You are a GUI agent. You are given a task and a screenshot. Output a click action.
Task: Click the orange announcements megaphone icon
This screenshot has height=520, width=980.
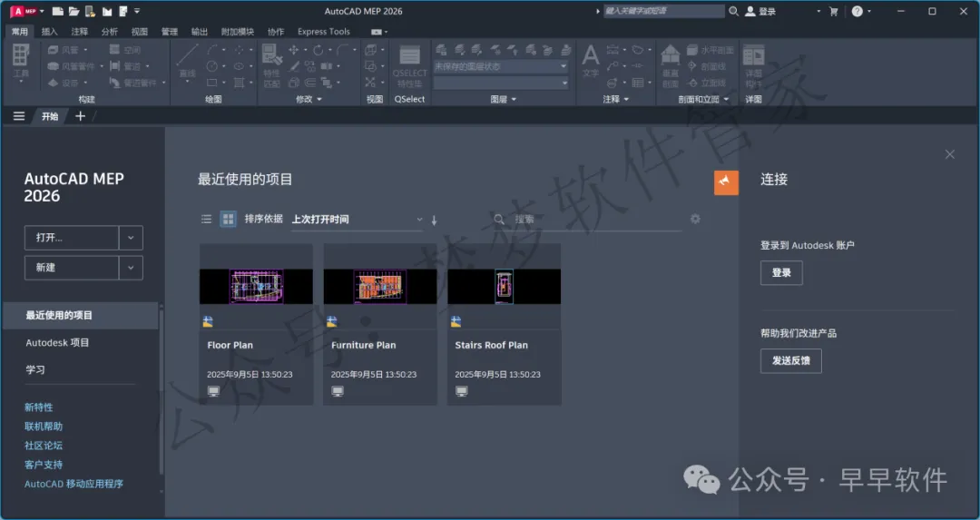tap(726, 182)
